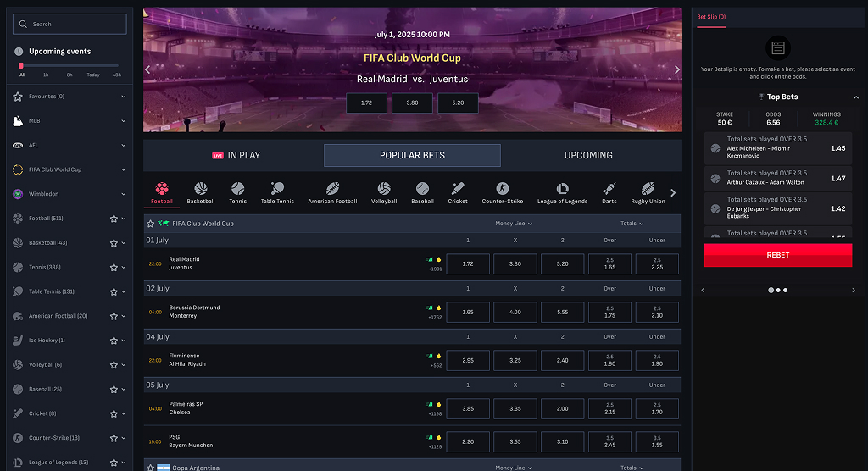The image size is (868, 471).
Task: Open the Counter-Strike category icon
Action: coord(502,189)
